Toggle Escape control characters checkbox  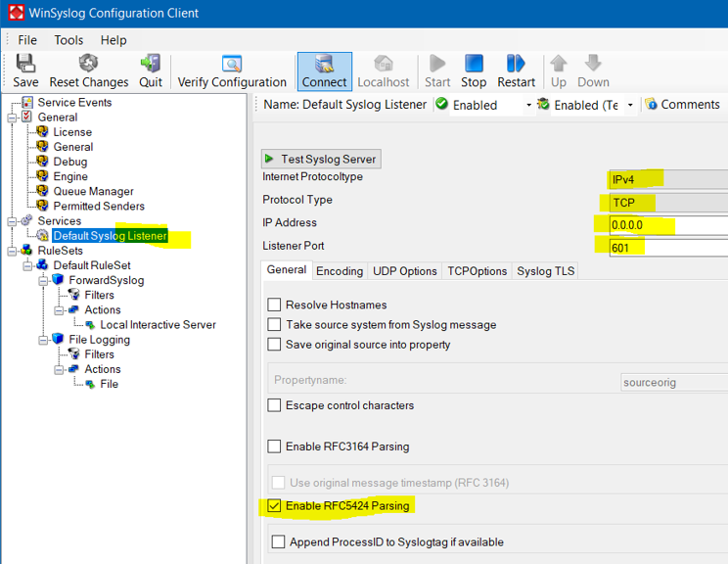pos(274,405)
